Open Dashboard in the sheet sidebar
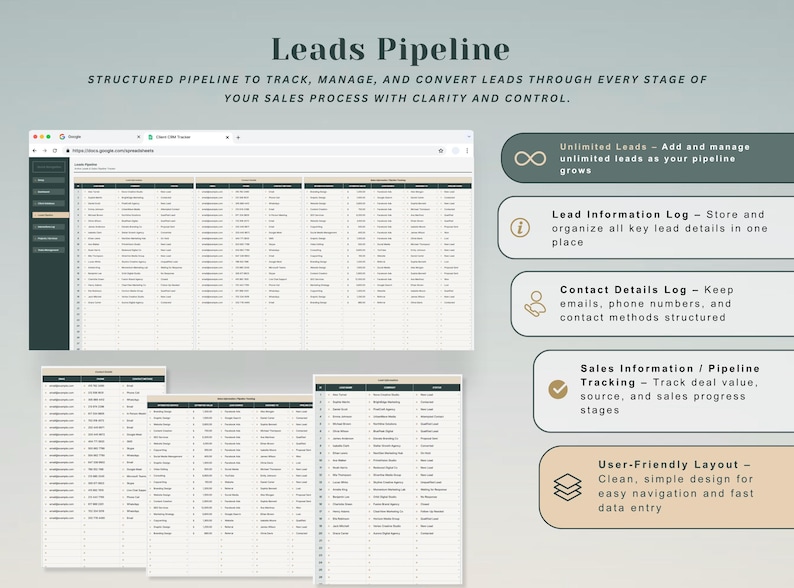This screenshot has width=794, height=588. point(49,191)
